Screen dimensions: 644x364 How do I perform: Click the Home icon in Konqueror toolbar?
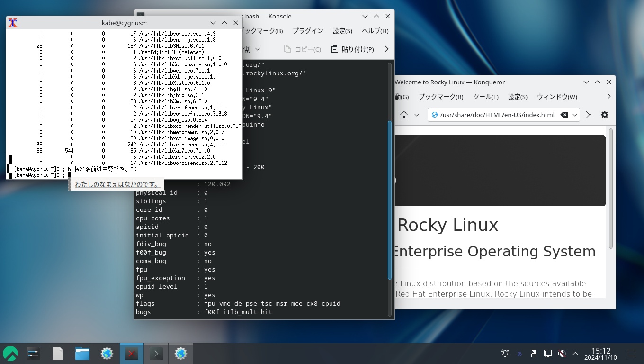tap(404, 115)
